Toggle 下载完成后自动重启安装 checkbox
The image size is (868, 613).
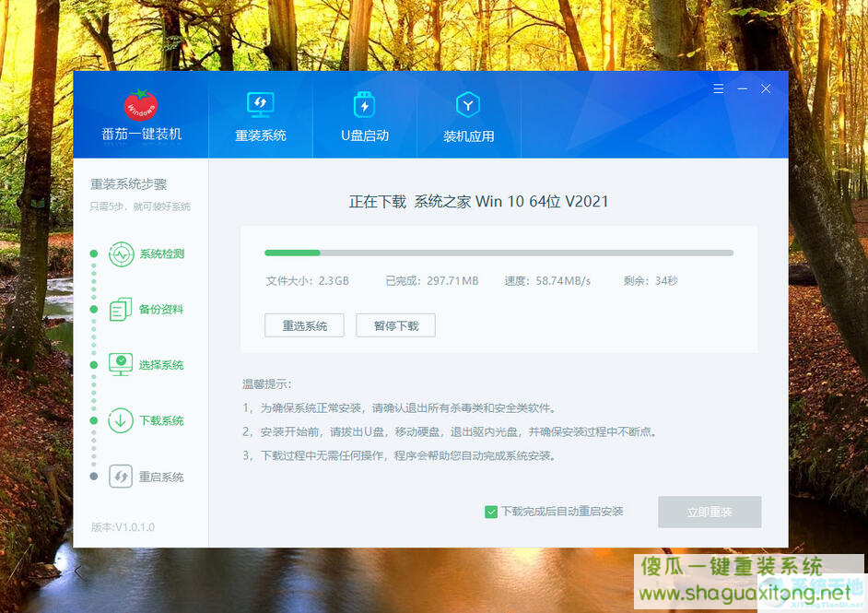(x=491, y=513)
